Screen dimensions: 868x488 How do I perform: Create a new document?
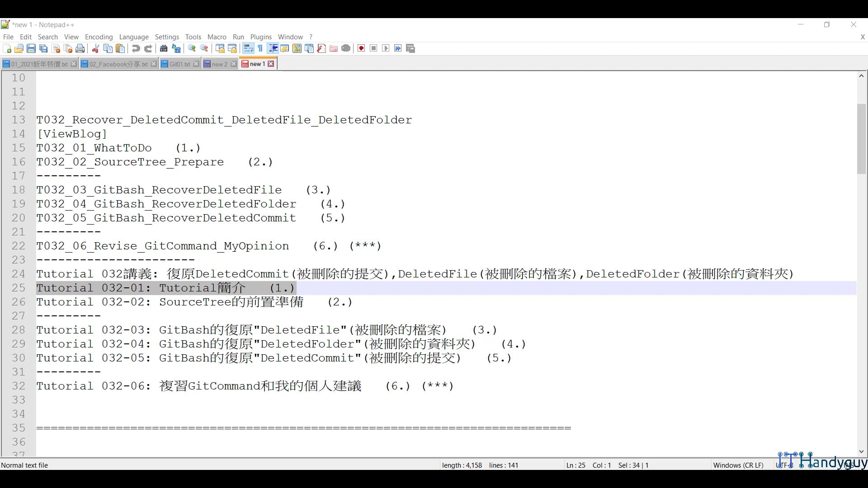(7, 48)
